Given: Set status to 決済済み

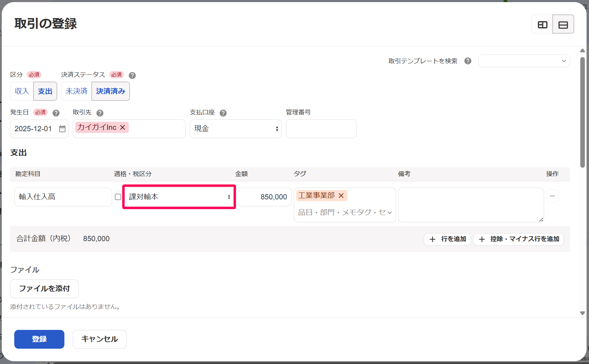Looking at the screenshot, I should 111,91.
